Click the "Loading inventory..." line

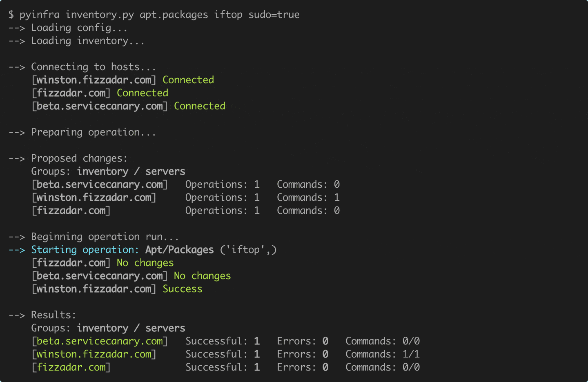pyautogui.click(x=87, y=41)
